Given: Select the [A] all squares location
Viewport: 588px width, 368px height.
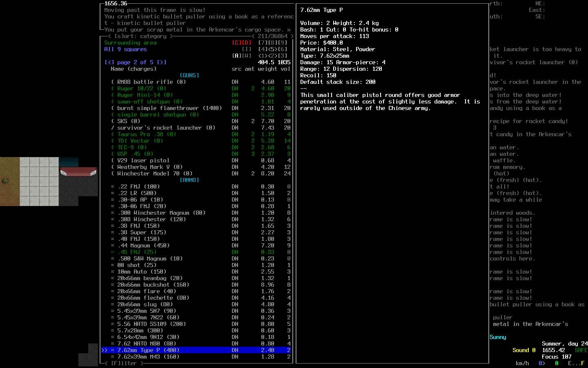Looking at the screenshot, I should [237, 56].
